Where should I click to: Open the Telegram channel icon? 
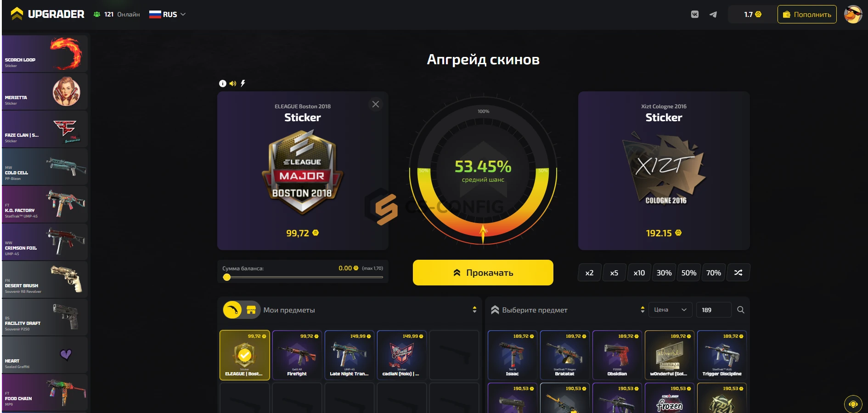point(713,14)
